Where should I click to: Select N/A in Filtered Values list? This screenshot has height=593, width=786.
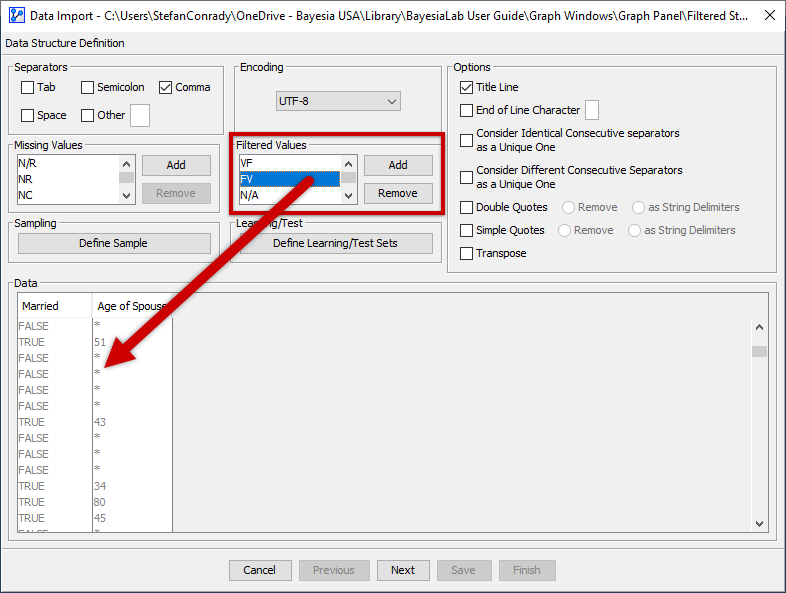[x=289, y=195]
